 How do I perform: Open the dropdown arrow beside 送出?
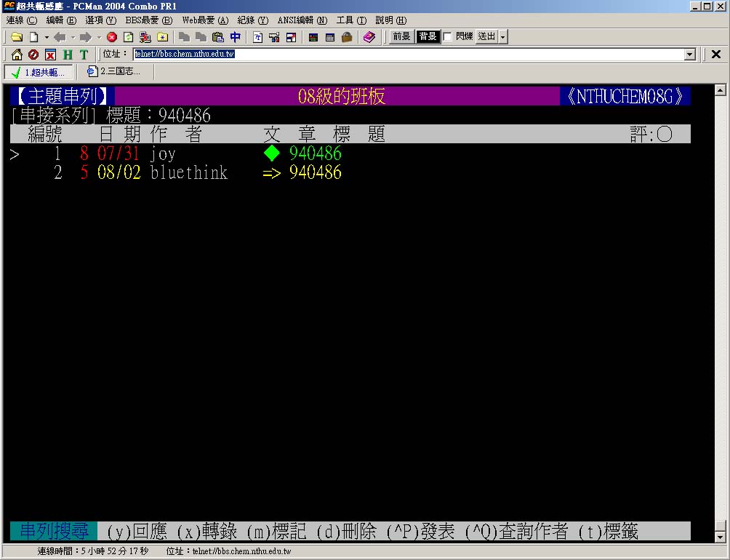(503, 36)
